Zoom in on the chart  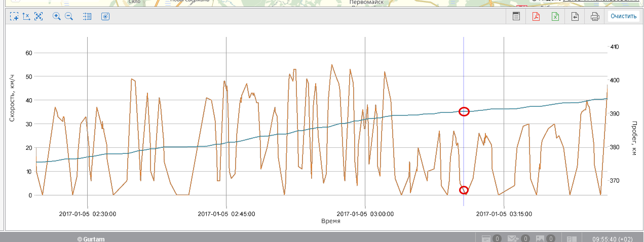coord(57,16)
